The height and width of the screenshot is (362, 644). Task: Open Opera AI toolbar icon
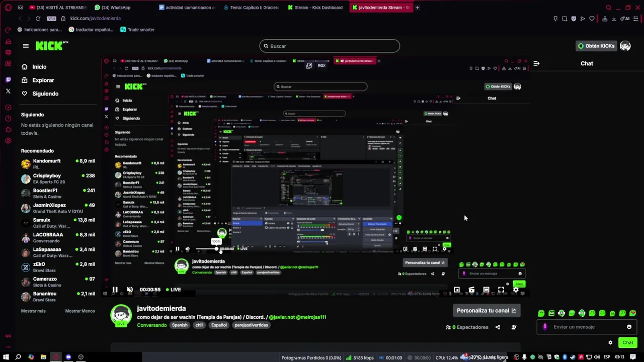[x=625, y=19]
